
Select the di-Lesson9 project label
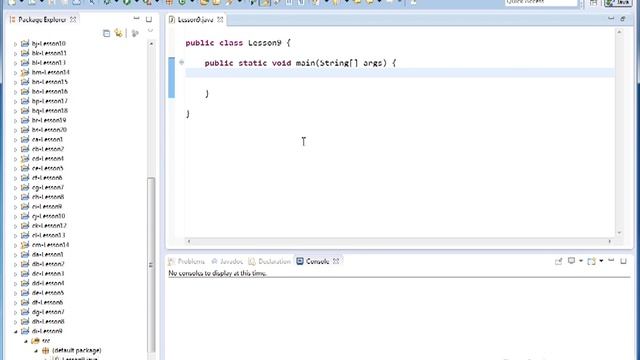point(47,331)
